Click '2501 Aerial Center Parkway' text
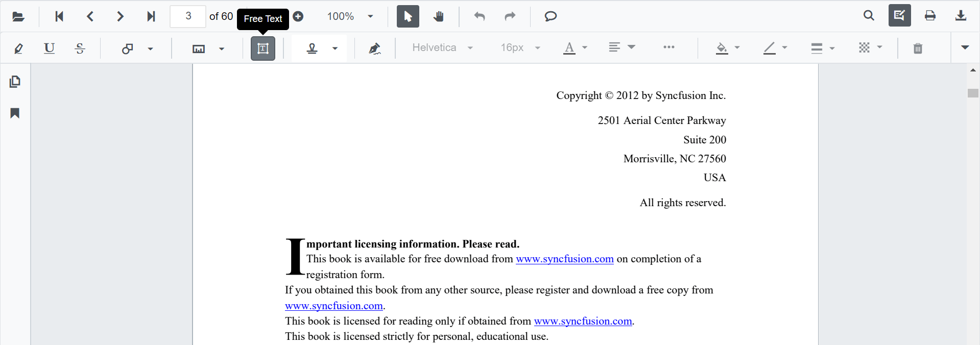The width and height of the screenshot is (980, 345). (x=662, y=120)
